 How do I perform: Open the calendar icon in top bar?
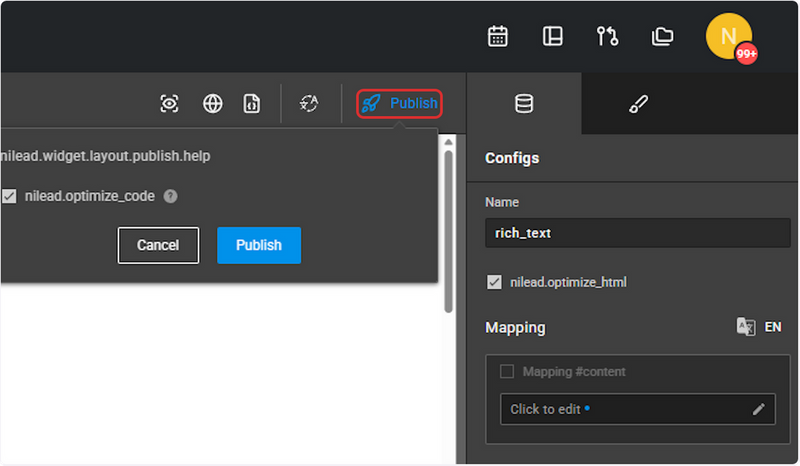click(x=497, y=36)
